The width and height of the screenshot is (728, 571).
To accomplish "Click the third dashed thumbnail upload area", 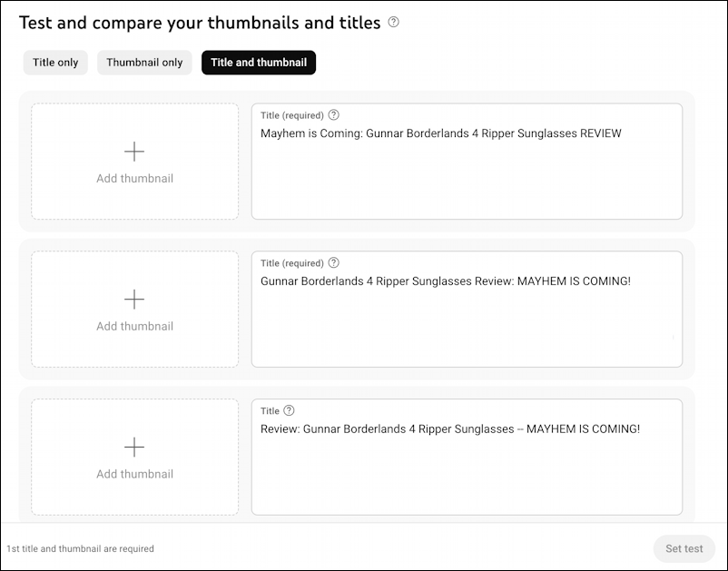I will tap(134, 458).
